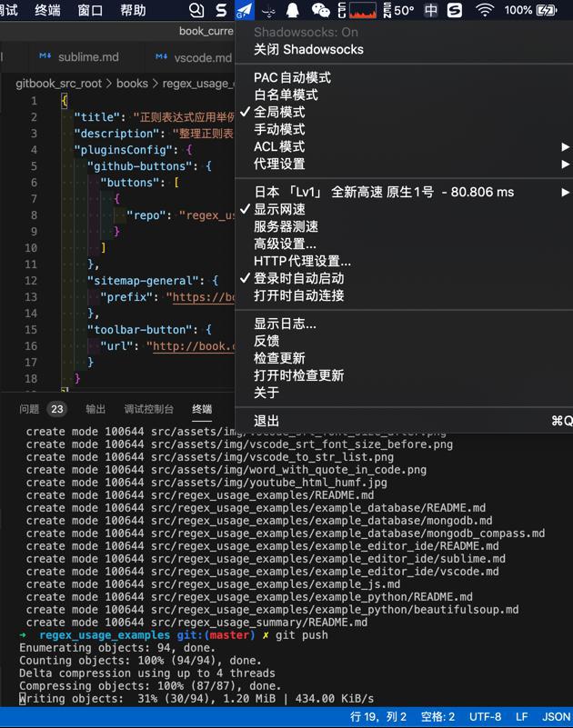Click the notification bell menu bar icon
The width and height of the screenshot is (573, 728).
pyautogui.click(x=292, y=10)
